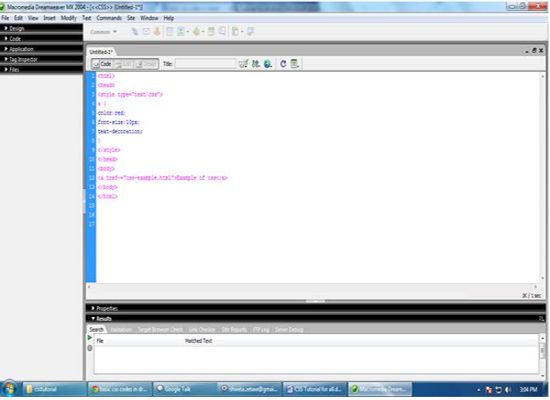Insert a Table from the Common bar

point(169,32)
